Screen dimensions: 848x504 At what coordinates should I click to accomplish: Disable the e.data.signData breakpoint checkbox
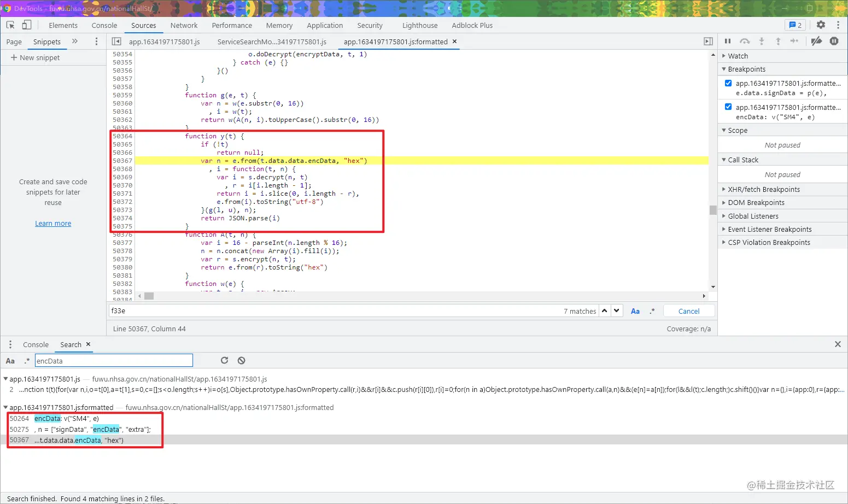click(x=728, y=83)
